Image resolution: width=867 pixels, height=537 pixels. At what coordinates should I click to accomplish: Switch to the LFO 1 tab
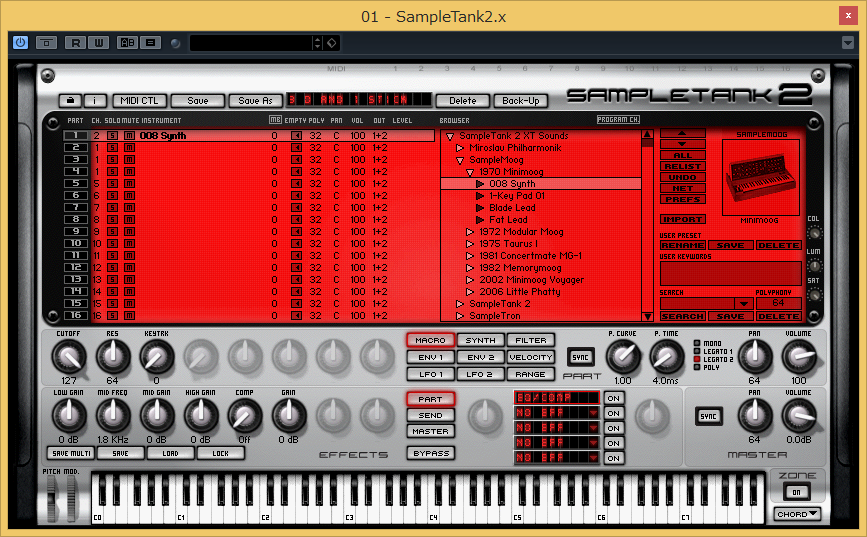click(x=430, y=374)
